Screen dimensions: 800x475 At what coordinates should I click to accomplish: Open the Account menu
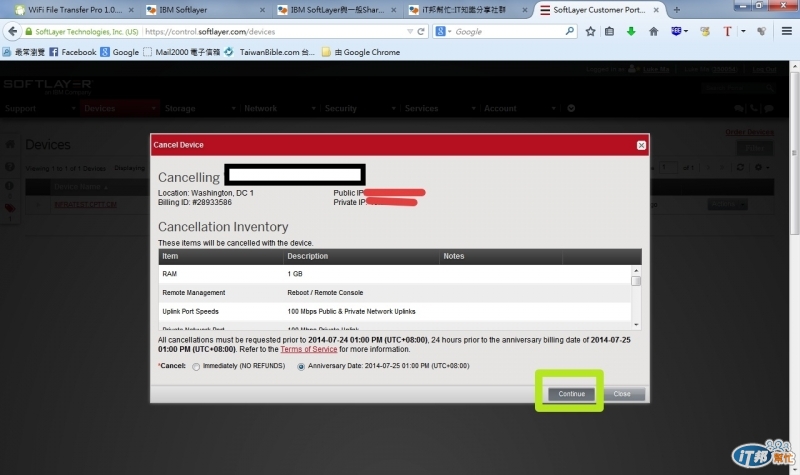tap(519, 108)
